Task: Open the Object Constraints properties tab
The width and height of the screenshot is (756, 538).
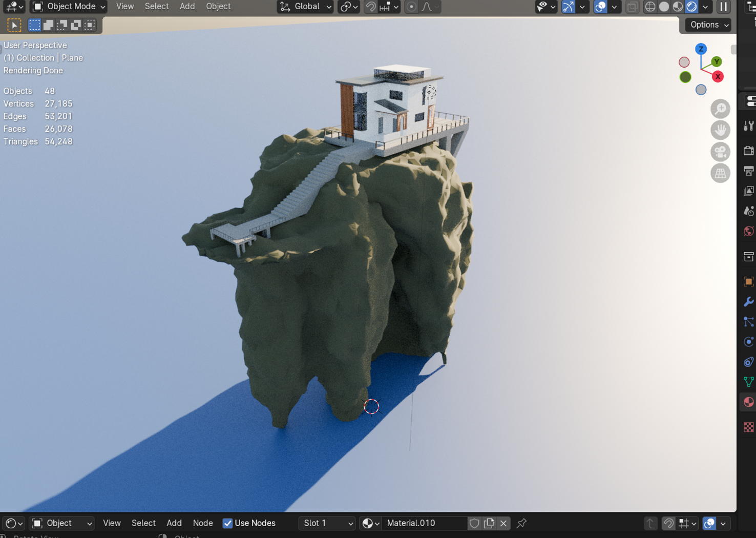Action: point(749,362)
